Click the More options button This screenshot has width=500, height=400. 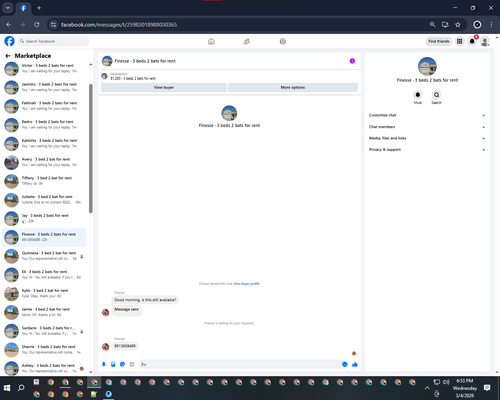(293, 87)
